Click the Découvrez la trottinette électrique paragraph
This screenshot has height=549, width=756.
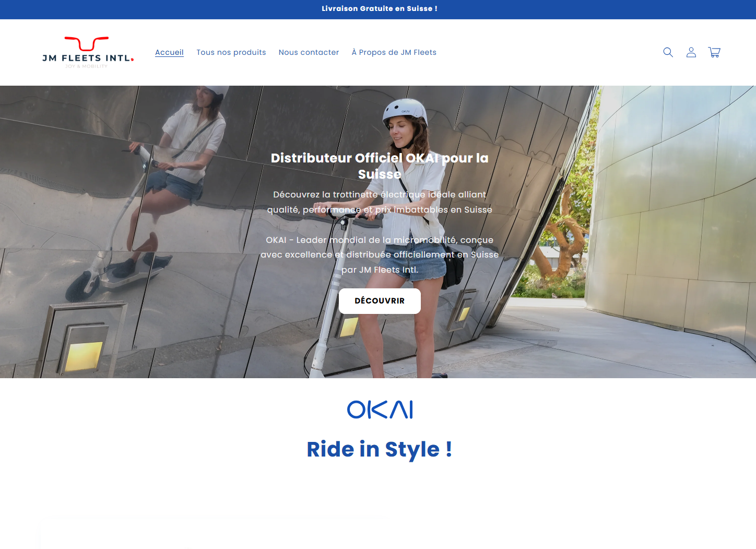tap(380, 202)
